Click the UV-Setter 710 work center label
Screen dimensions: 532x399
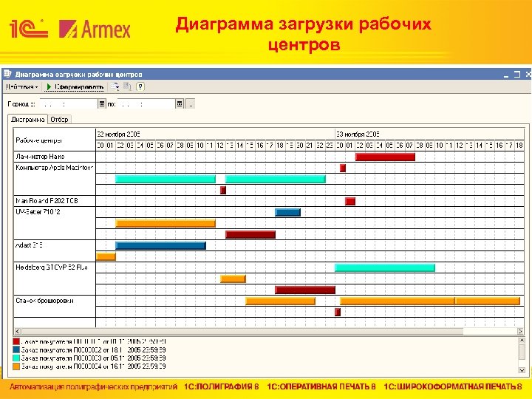click(x=38, y=212)
